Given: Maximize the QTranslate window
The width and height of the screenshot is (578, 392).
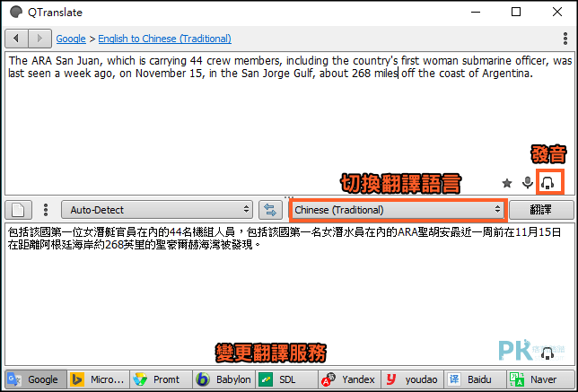Looking at the screenshot, I should 516,13.
